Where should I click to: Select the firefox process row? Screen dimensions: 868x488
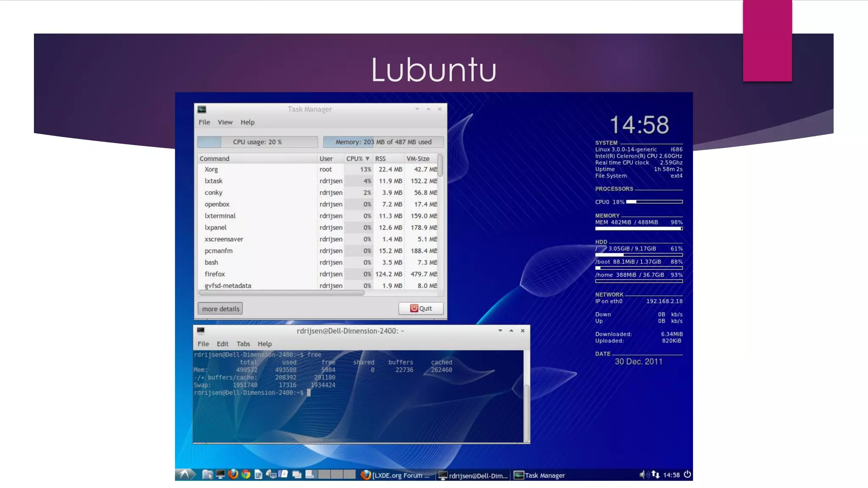318,274
